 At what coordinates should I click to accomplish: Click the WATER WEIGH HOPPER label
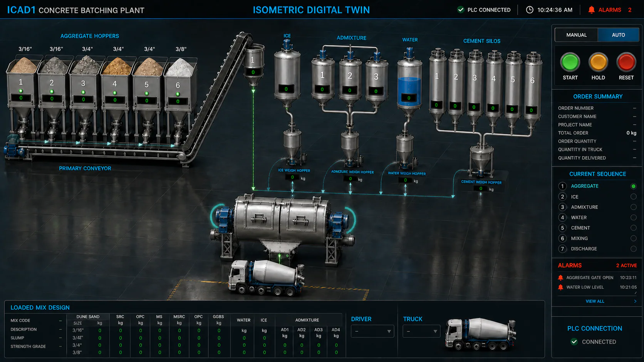coord(407,173)
